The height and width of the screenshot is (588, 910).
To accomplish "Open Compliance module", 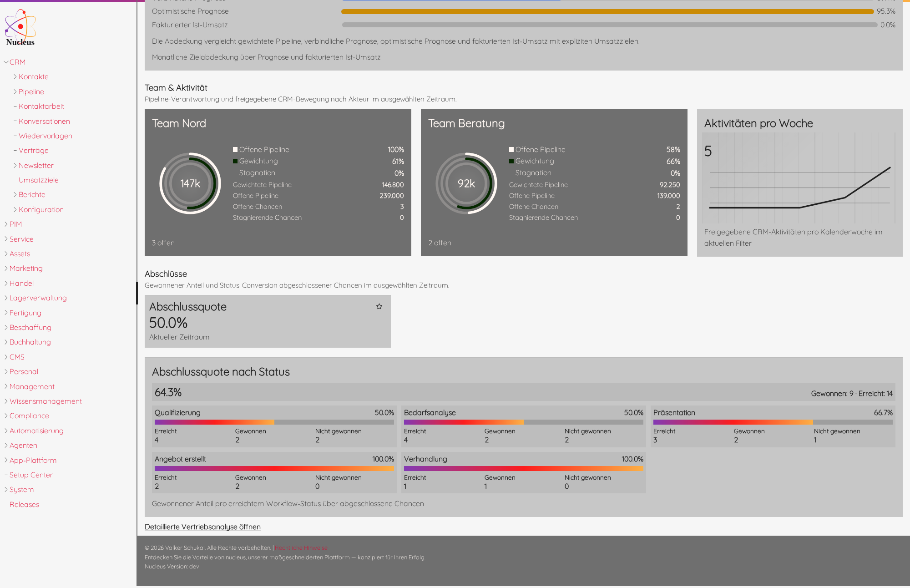I will coord(29,416).
